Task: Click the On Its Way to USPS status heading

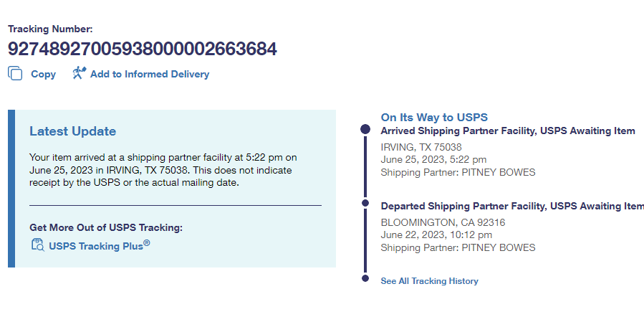Action: (x=434, y=118)
